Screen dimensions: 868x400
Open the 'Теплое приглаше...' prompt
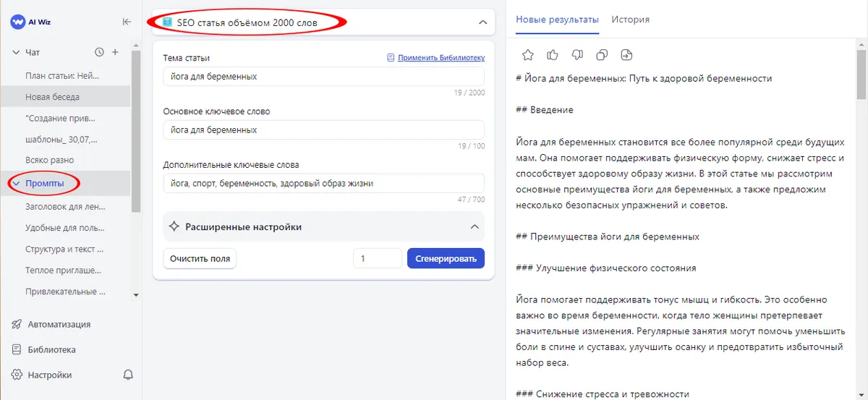(x=64, y=270)
